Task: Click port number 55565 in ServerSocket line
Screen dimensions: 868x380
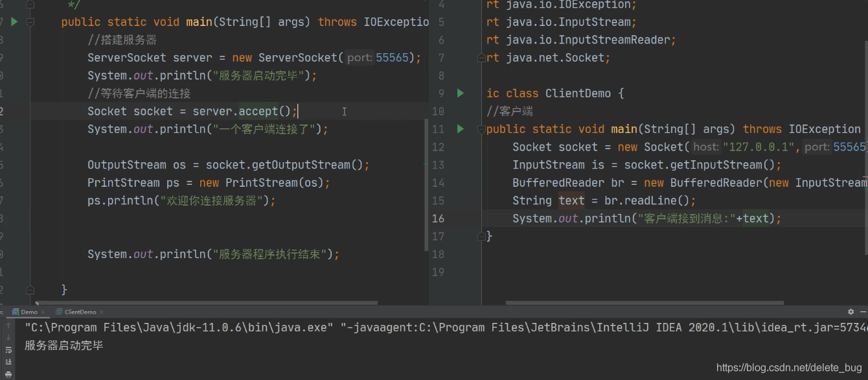Action: tap(393, 58)
